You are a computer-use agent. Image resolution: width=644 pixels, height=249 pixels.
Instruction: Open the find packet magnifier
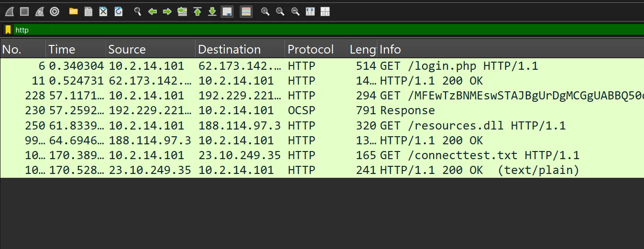(138, 11)
